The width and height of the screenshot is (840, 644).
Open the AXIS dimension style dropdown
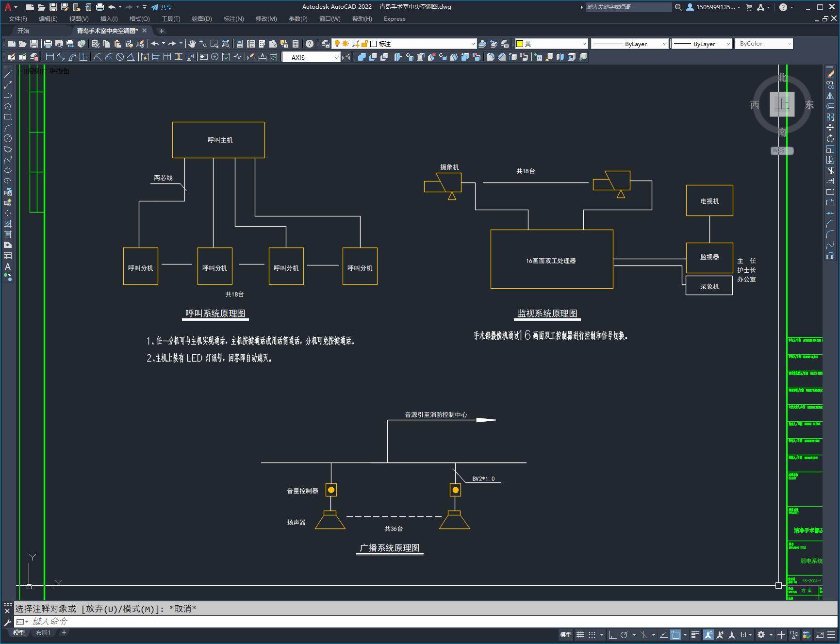[x=312, y=57]
